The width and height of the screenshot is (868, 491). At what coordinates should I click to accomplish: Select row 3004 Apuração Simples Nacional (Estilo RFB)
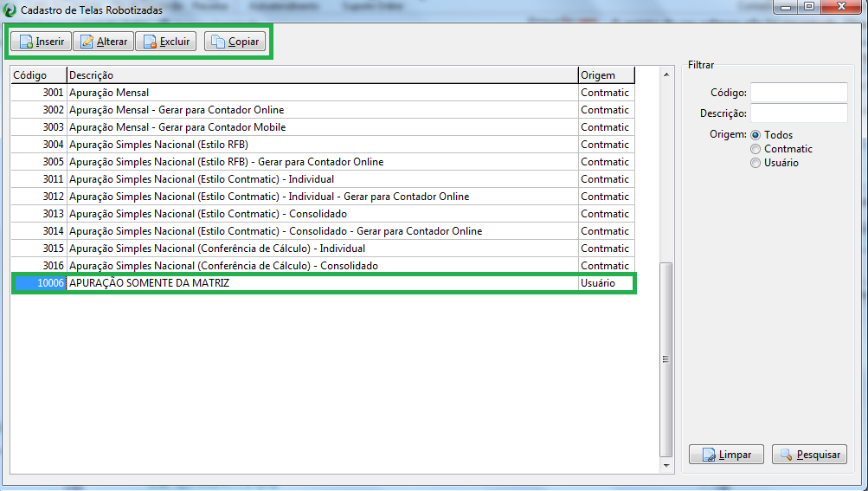tap(323, 144)
